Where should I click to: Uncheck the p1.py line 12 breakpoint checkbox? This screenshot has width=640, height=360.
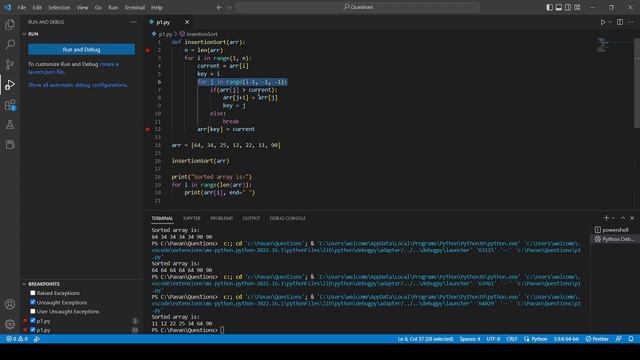[33, 330]
